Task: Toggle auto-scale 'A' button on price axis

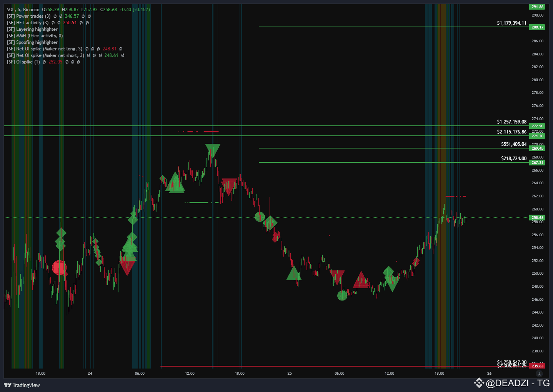Action: [x=539, y=374]
